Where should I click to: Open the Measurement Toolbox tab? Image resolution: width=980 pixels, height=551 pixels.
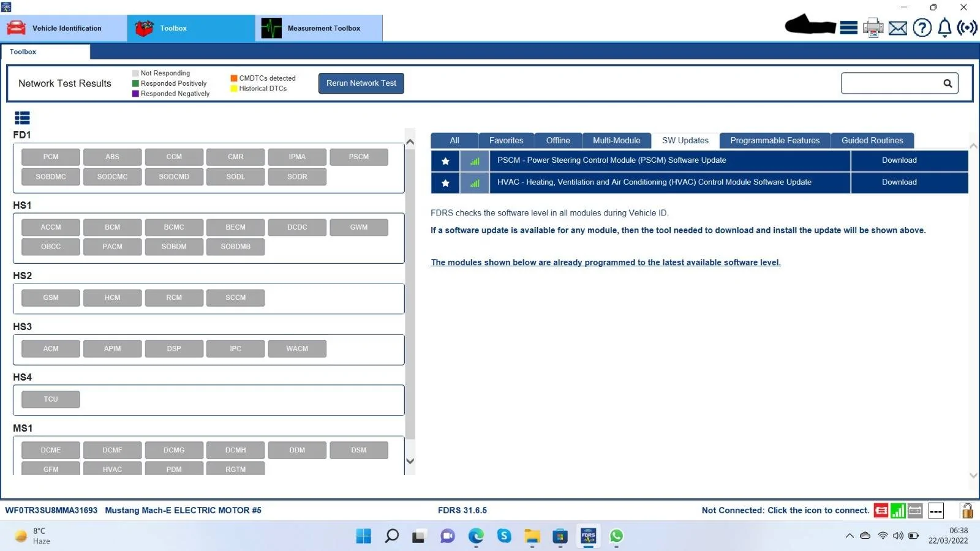tap(319, 28)
